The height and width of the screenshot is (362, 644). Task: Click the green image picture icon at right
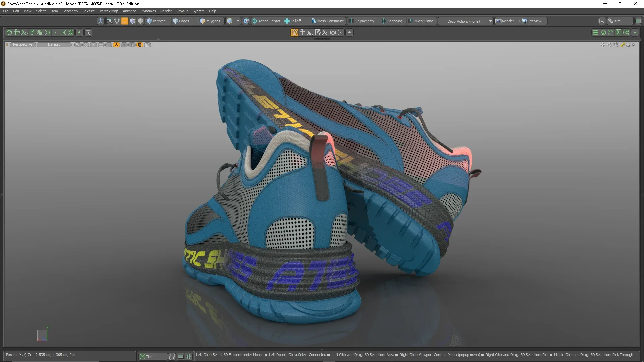619,33
